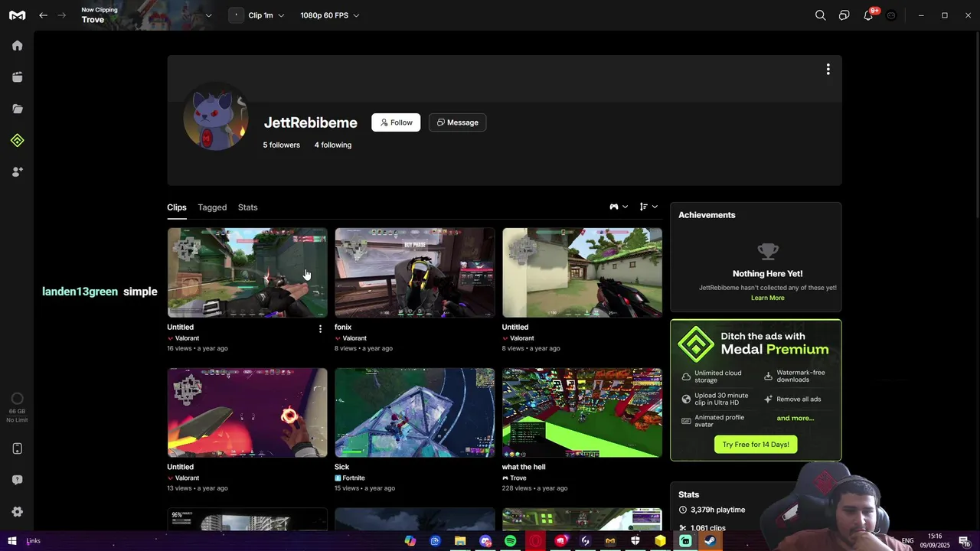Open the mobile device sidebar icon
Screen dimensions: 980x551
pos(17,448)
